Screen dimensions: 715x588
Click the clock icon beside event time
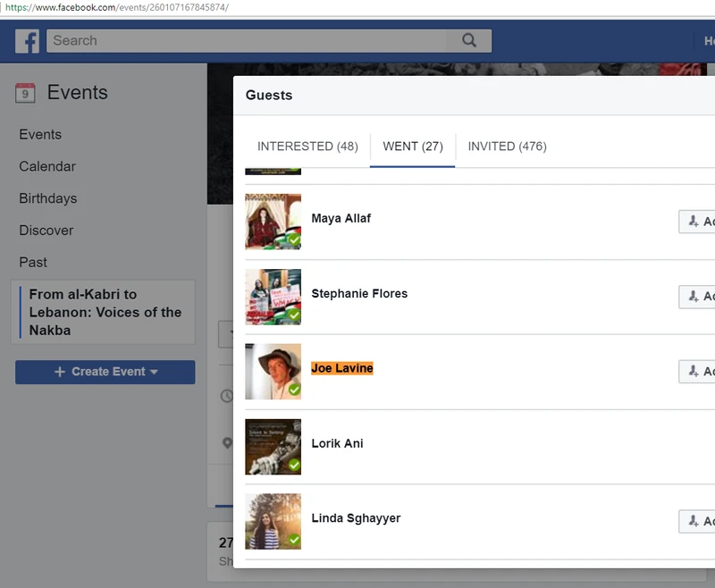(227, 396)
